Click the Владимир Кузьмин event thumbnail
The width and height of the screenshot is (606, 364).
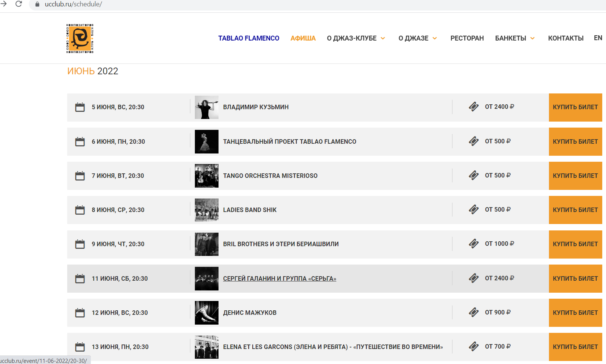(207, 107)
